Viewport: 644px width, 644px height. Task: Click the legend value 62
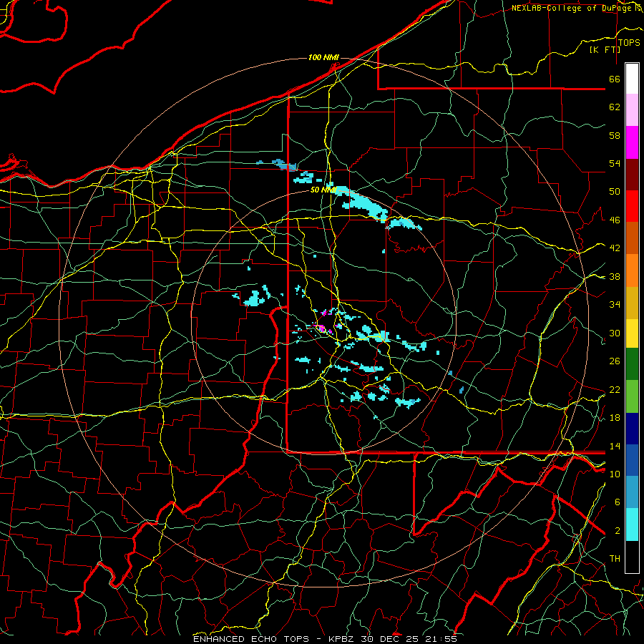click(x=615, y=107)
